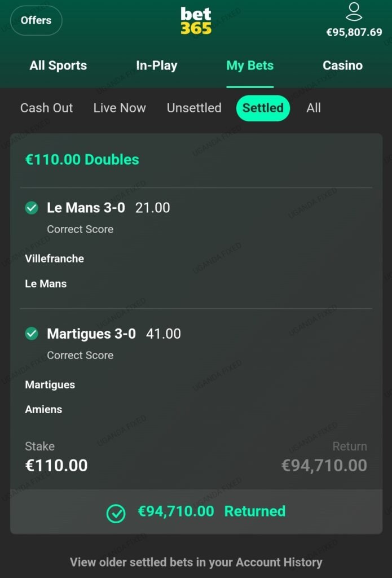Go to the In-Play tab
Image resolution: width=392 pixels, height=578 pixels.
click(156, 65)
